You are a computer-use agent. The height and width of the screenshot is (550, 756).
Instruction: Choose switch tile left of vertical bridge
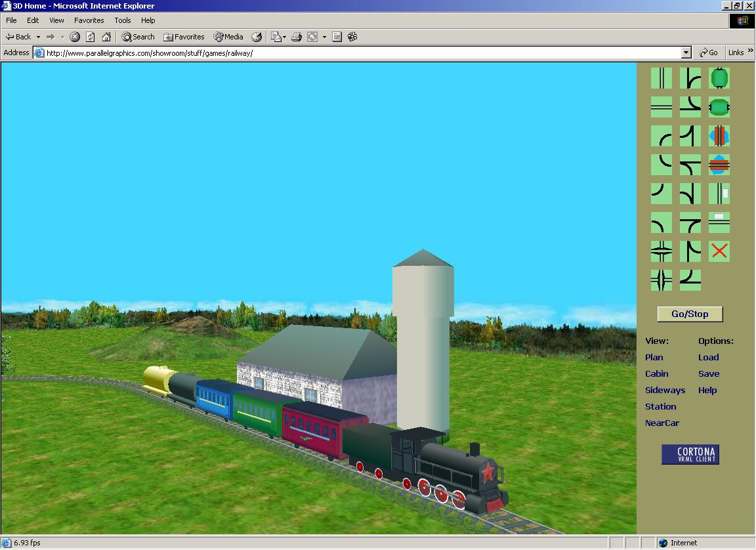[x=690, y=136]
